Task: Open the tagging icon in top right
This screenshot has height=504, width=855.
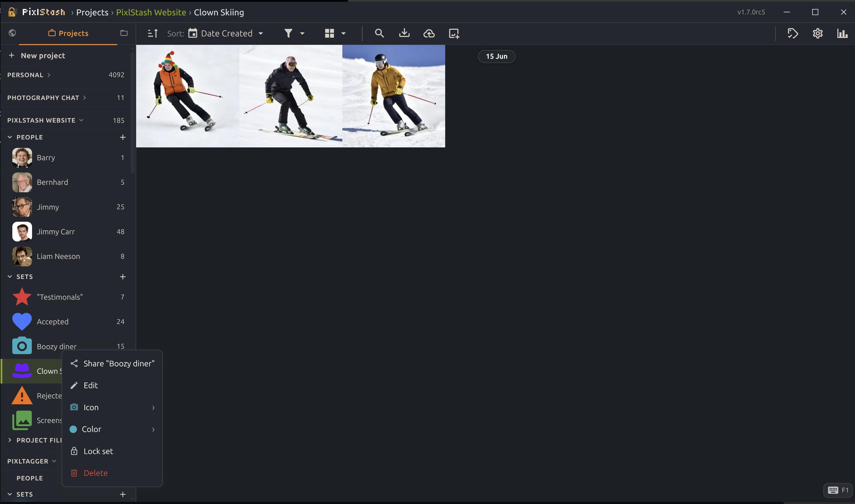Action: click(793, 33)
